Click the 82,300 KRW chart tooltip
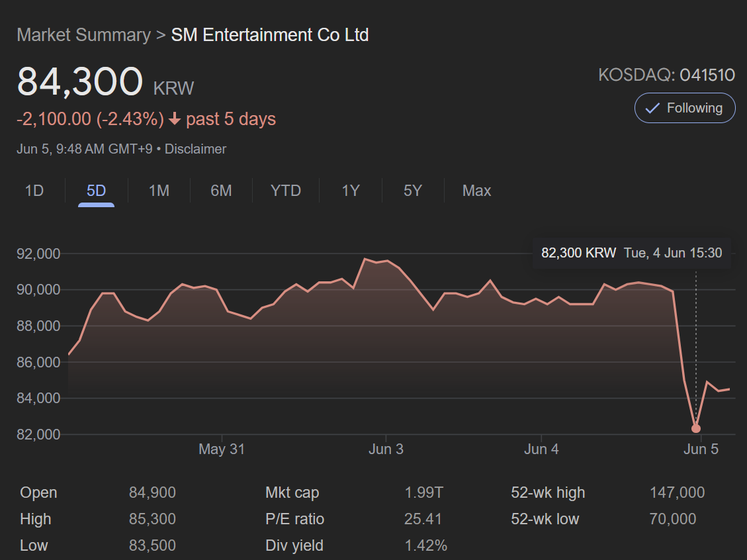 click(x=631, y=253)
